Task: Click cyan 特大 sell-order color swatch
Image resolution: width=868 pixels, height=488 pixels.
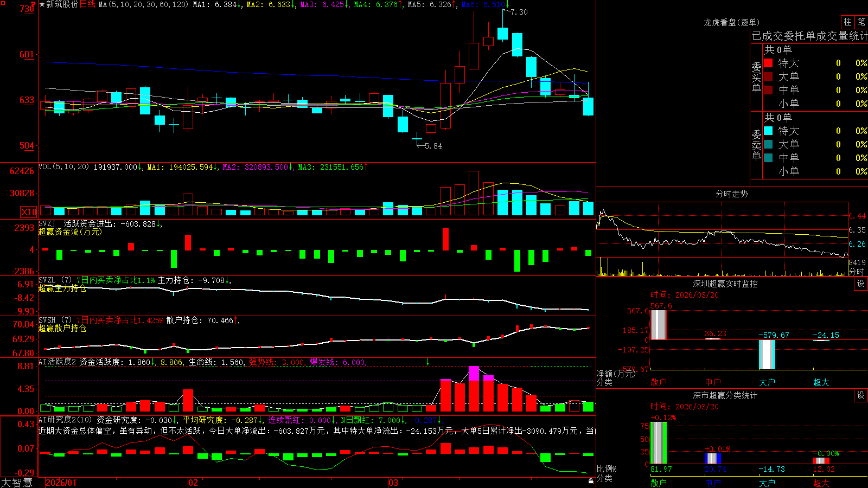Action: coord(768,131)
